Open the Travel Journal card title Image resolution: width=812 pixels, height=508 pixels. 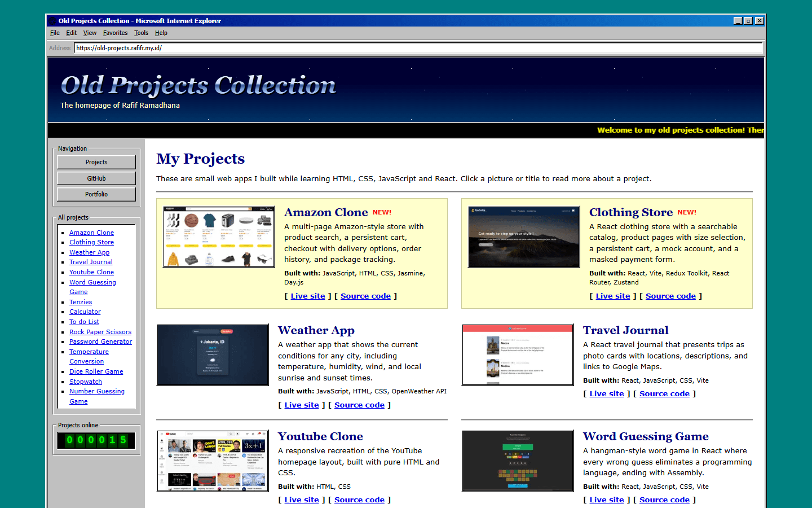tap(626, 330)
